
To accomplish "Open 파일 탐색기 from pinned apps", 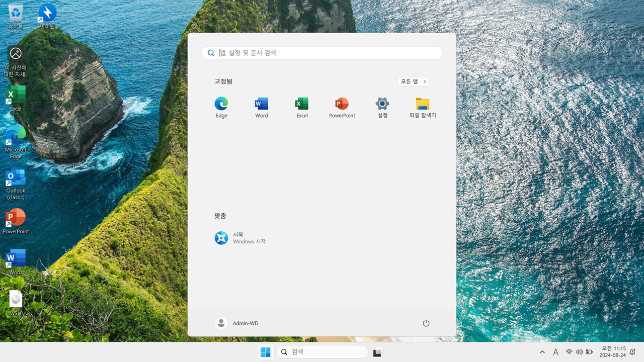I will 423,108.
